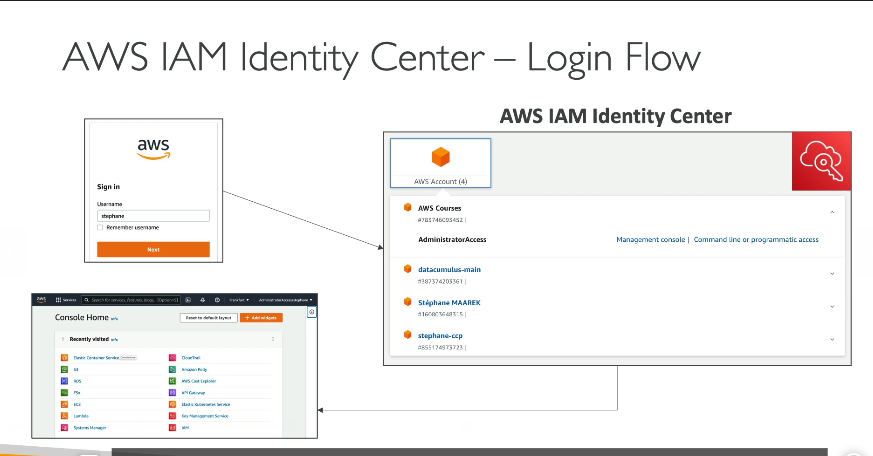Click the console services search box
The width and height of the screenshot is (873, 456).
click(x=131, y=300)
